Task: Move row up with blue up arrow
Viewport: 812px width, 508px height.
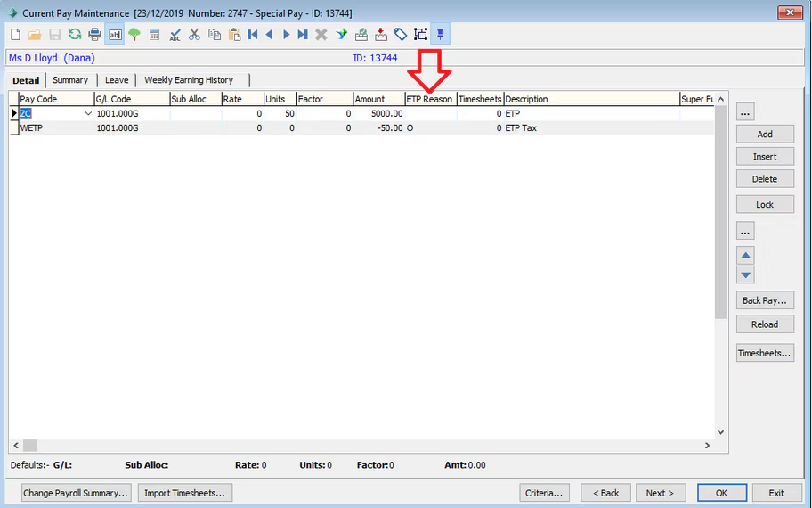Action: [x=746, y=255]
